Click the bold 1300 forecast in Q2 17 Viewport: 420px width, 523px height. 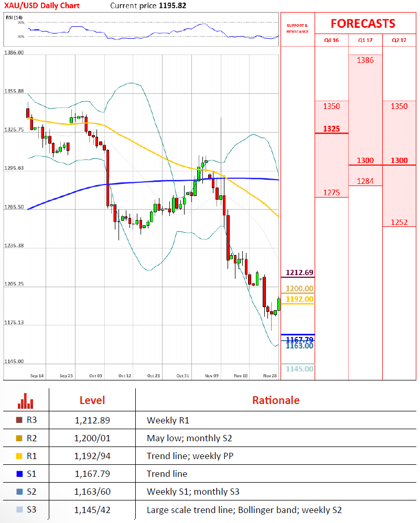coord(400,160)
